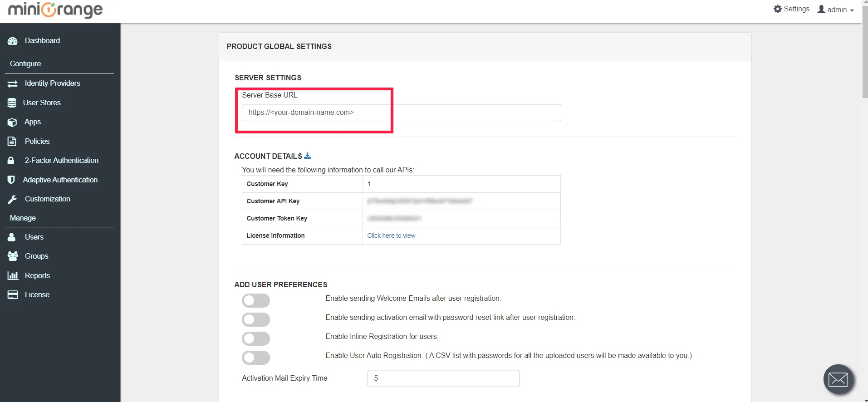868x402 pixels.
Task: Turn on User Auto Registration toggle
Action: point(256,358)
